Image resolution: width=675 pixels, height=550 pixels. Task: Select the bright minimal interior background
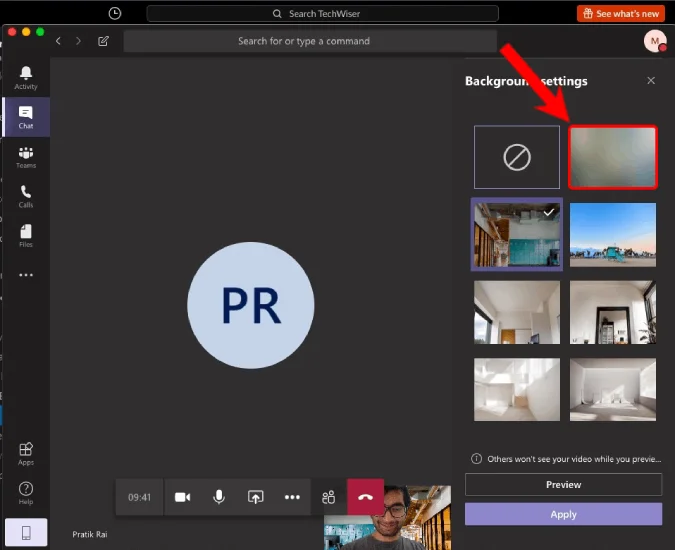(517, 389)
